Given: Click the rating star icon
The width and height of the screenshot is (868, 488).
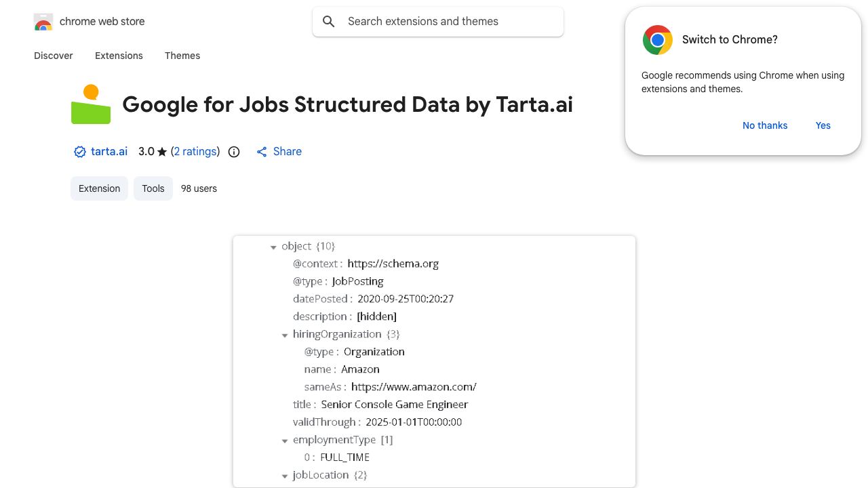Looking at the screenshot, I should click(161, 152).
